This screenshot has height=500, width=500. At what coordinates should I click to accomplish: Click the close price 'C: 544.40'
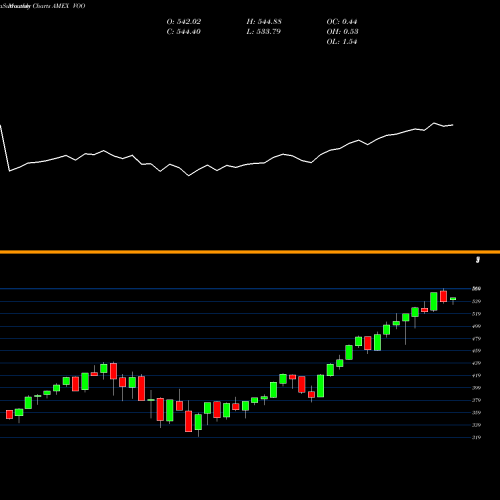(x=184, y=32)
